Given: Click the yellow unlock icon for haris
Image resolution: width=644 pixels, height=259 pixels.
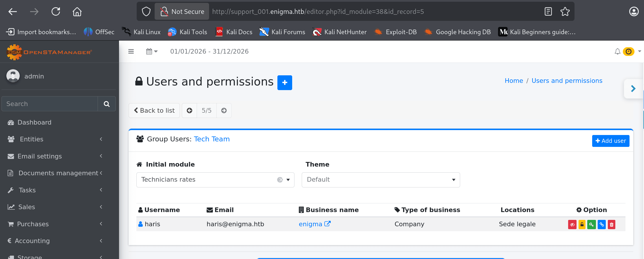Looking at the screenshot, I should tap(582, 225).
